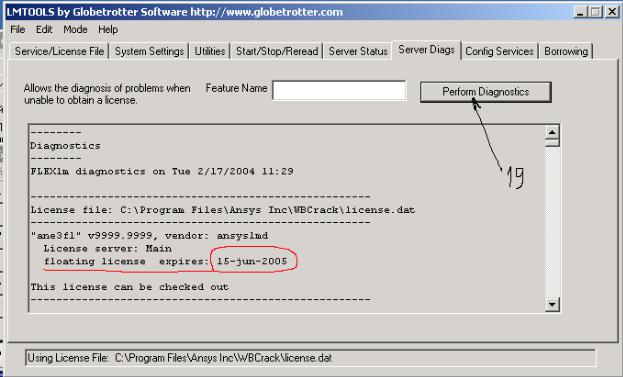Switch to System Settings tab
This screenshot has width=623, height=377.
pyautogui.click(x=149, y=51)
